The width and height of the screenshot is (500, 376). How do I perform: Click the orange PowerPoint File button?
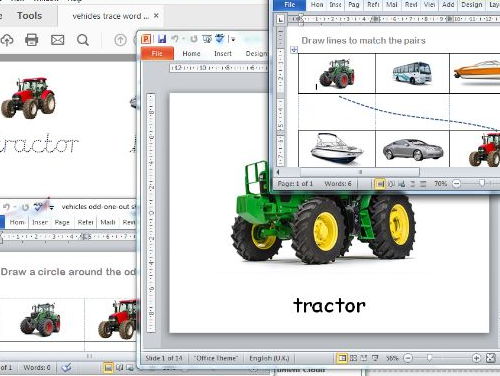(x=157, y=53)
